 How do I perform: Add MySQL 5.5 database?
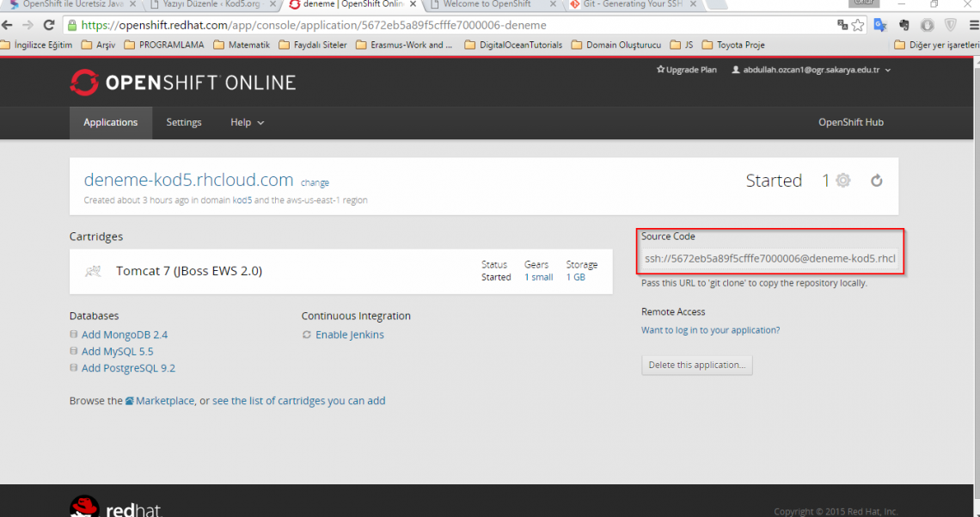117,351
